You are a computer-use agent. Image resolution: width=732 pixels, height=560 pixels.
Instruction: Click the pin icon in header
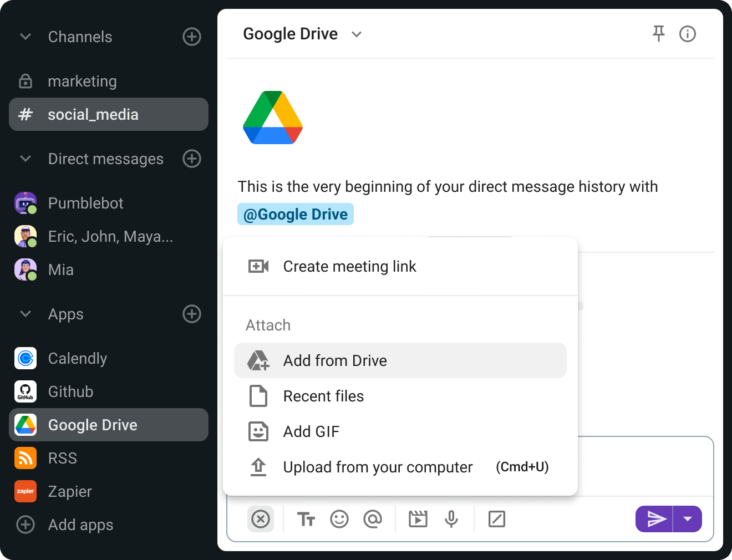[658, 34]
